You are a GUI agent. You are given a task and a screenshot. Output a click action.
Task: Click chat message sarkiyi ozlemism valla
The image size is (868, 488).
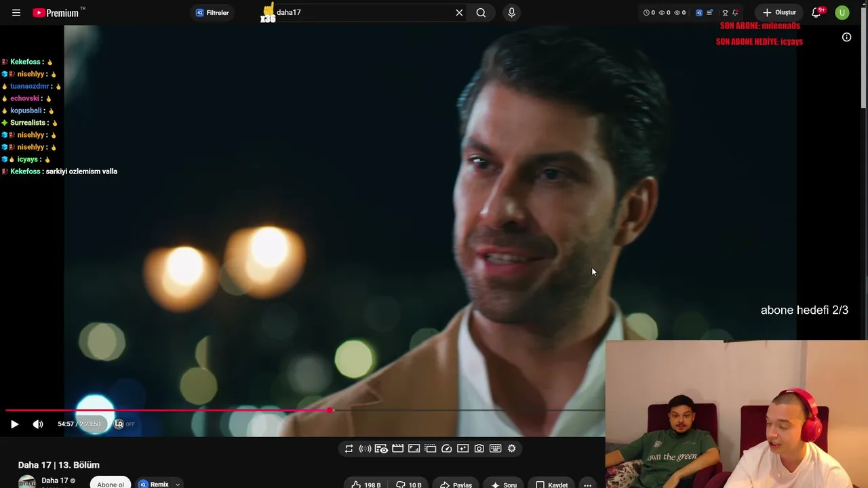(x=81, y=171)
